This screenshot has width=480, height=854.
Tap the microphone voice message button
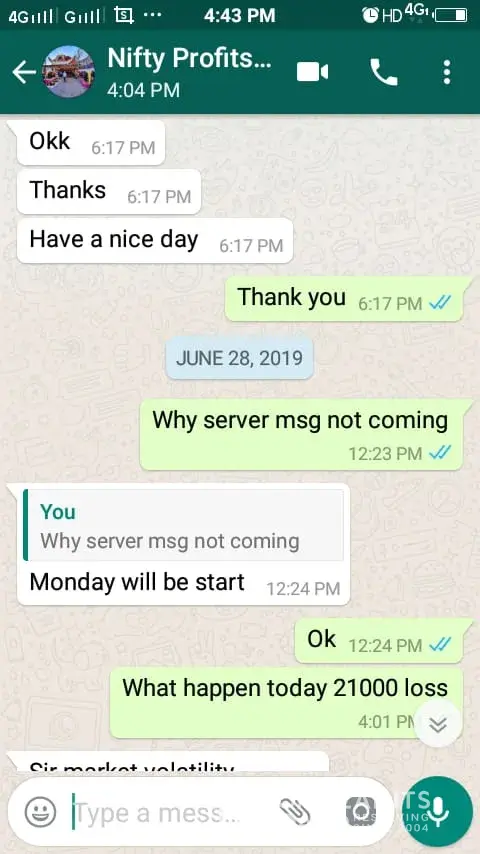(x=436, y=812)
